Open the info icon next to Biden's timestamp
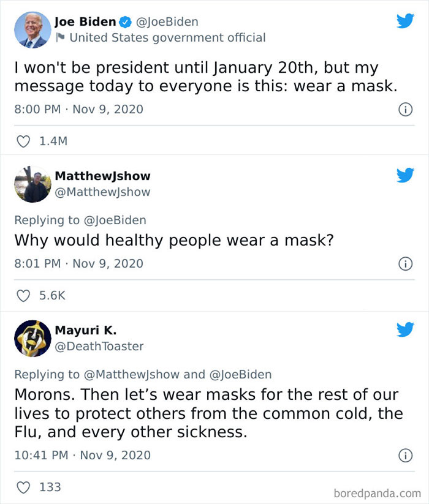Viewport: 429px width, 504px height. pos(405,110)
